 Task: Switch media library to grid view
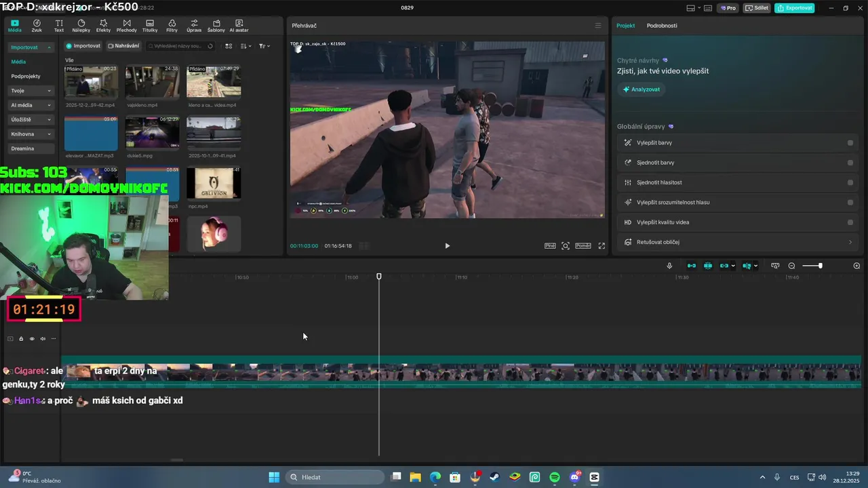[x=229, y=46]
